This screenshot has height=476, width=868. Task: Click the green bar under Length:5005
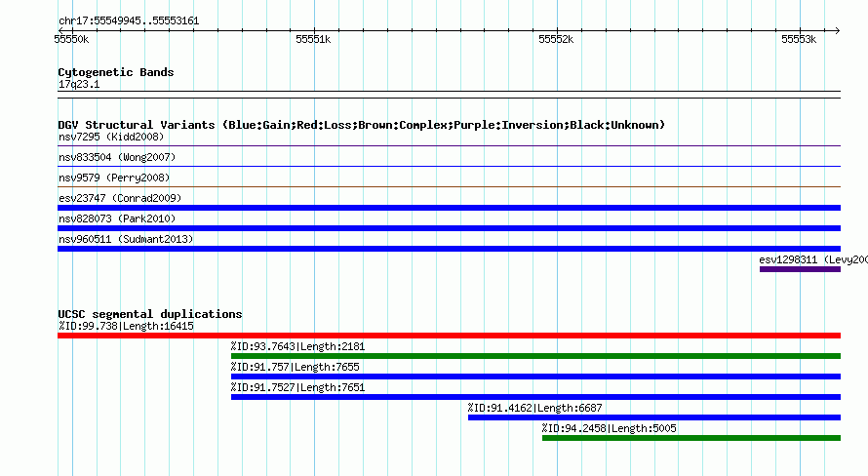pos(691,438)
